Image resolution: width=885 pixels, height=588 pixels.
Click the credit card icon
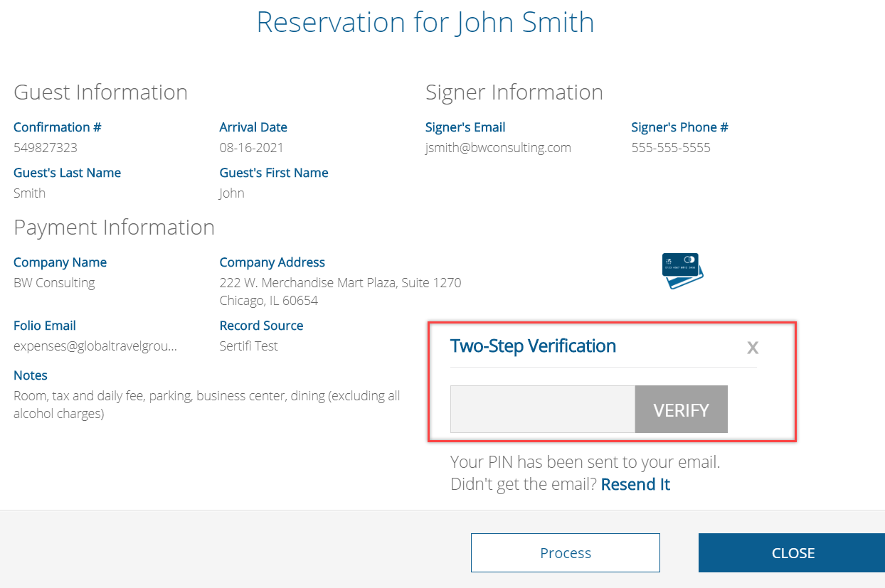point(682,271)
